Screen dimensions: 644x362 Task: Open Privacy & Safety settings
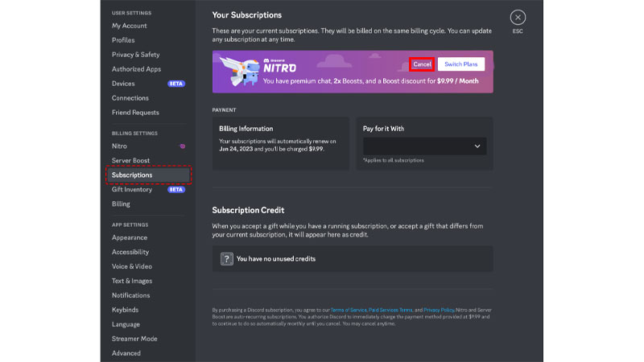click(x=135, y=55)
